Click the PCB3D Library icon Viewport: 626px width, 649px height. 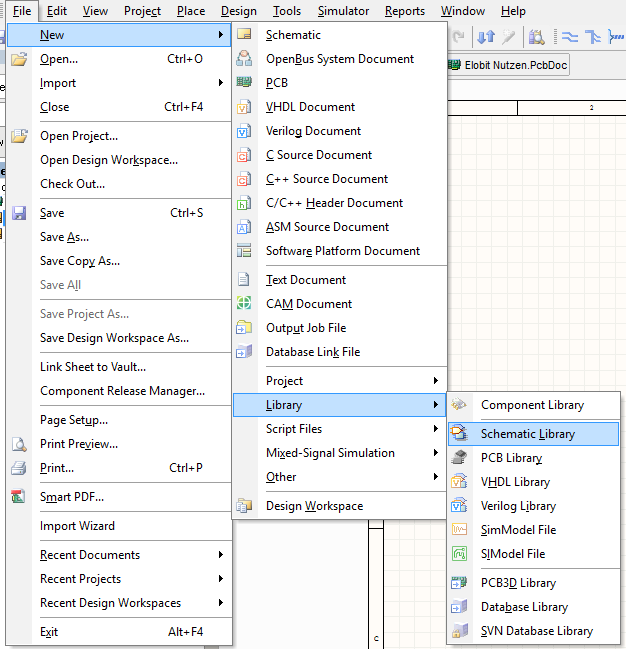tap(460, 583)
